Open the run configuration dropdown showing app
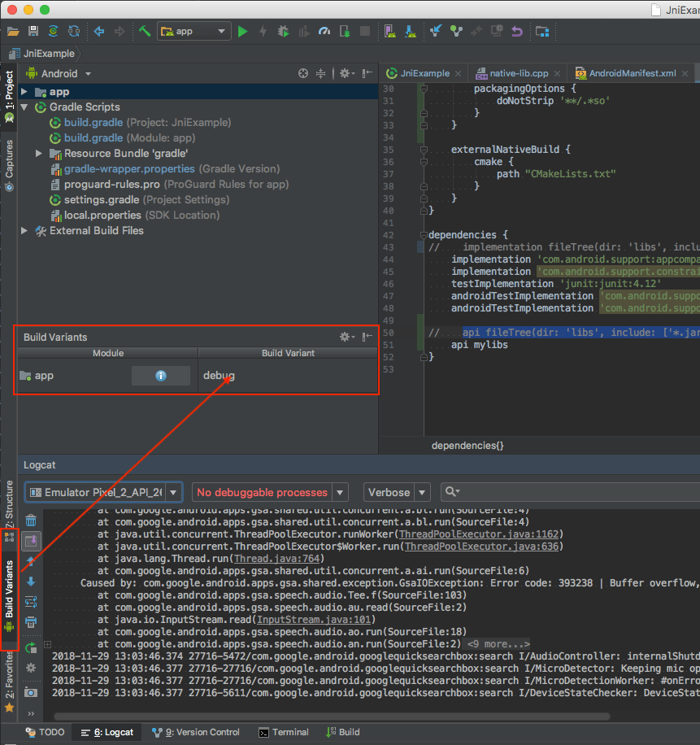The width and height of the screenshot is (700, 745). [193, 31]
